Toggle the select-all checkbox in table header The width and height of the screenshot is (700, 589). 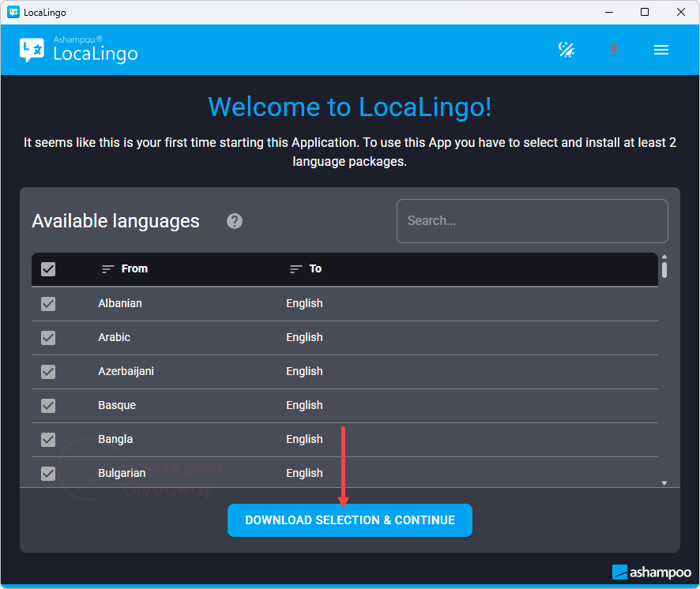coord(48,269)
